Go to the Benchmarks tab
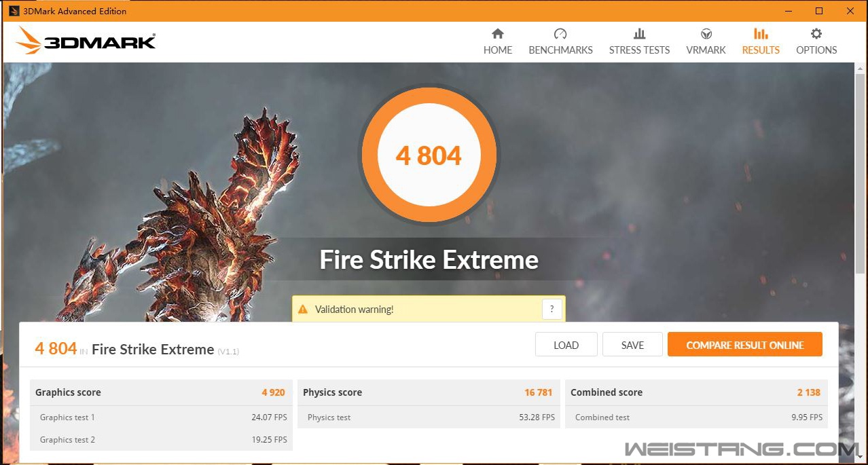868x465 pixels. (x=560, y=42)
